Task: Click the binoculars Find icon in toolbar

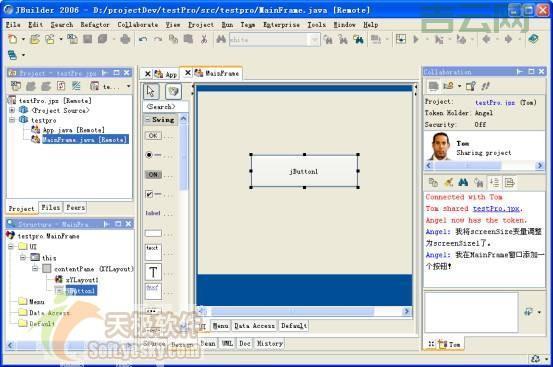Action: pyautogui.click(x=221, y=39)
